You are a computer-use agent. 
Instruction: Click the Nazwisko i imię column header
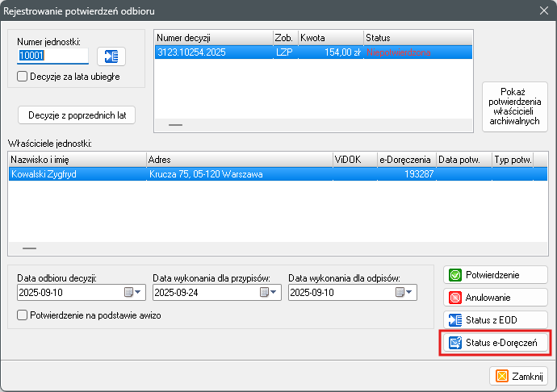[x=77, y=160]
